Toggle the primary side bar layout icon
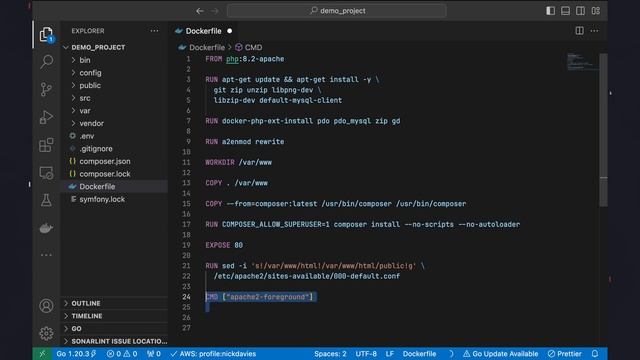640x360 pixels. tap(551, 11)
